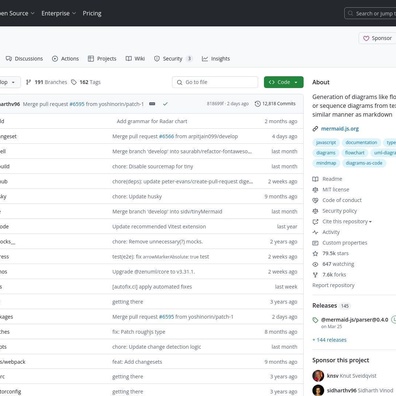Select the diagrams-as-code topic tag

(x=364, y=163)
